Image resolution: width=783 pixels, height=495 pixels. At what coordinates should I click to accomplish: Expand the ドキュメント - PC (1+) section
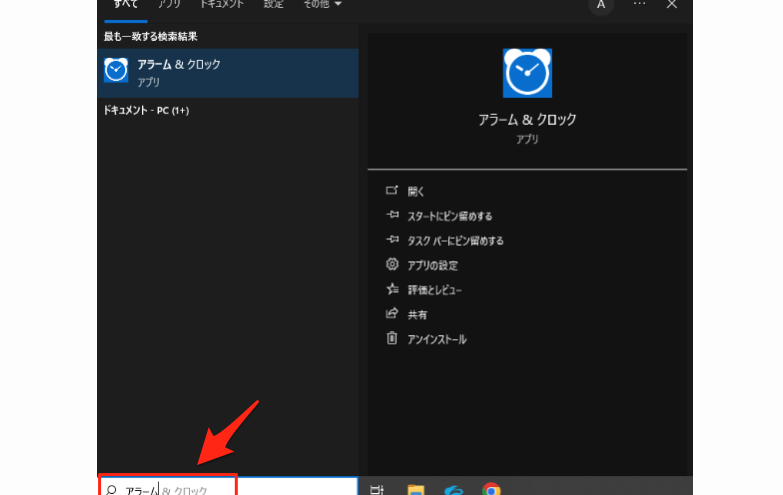[x=146, y=110]
